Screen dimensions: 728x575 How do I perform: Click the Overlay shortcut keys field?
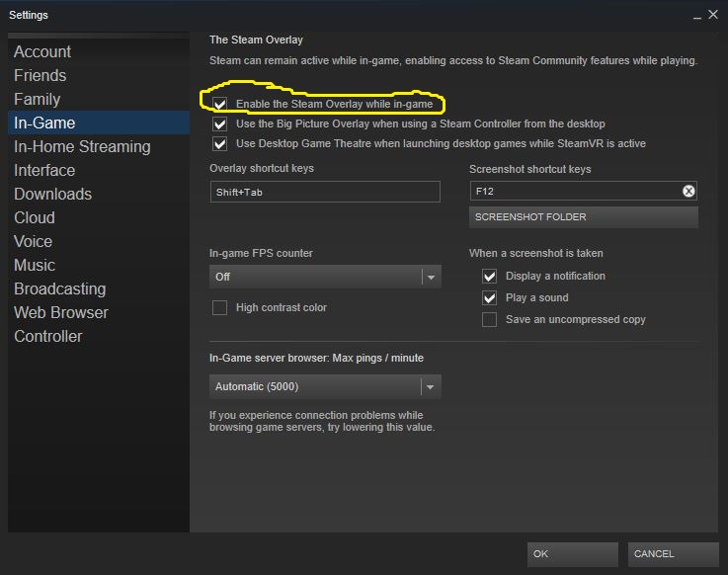tap(325, 193)
